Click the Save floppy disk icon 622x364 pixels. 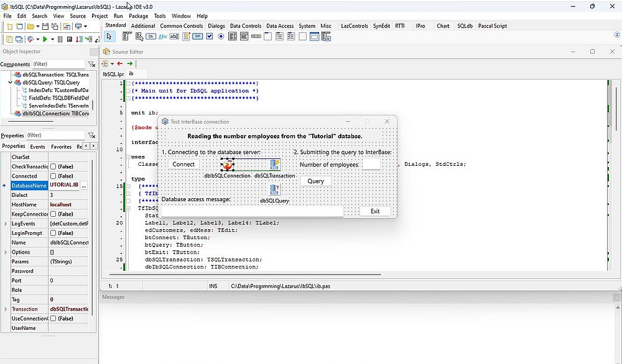click(45, 27)
